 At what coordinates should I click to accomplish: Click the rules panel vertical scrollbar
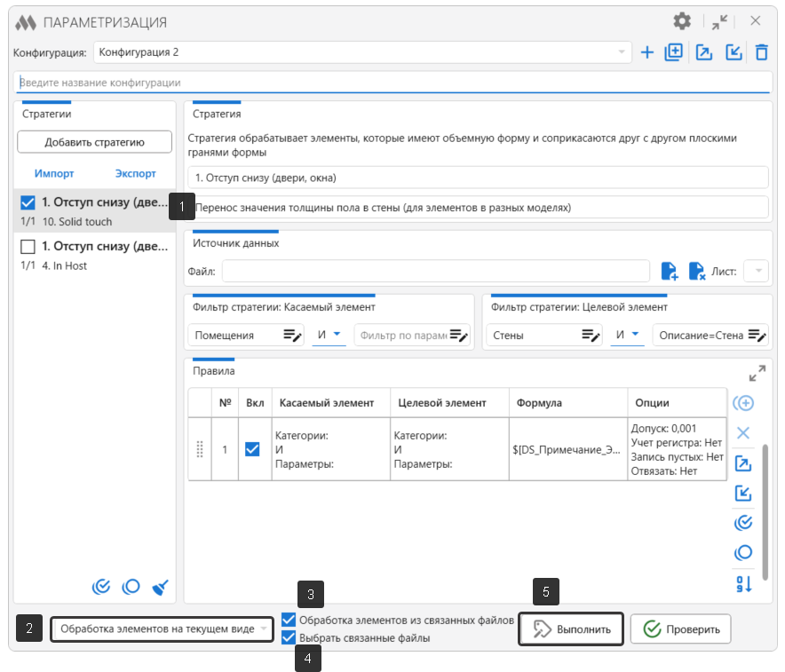click(x=765, y=511)
